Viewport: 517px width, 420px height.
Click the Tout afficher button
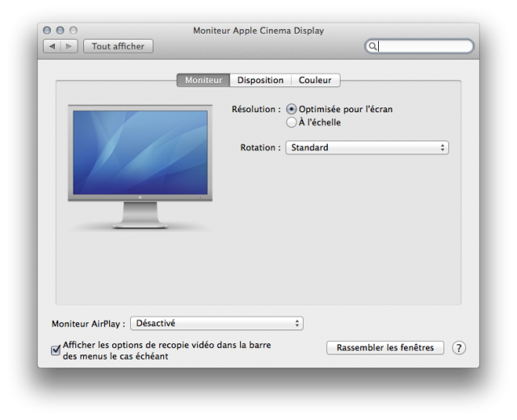coord(118,47)
